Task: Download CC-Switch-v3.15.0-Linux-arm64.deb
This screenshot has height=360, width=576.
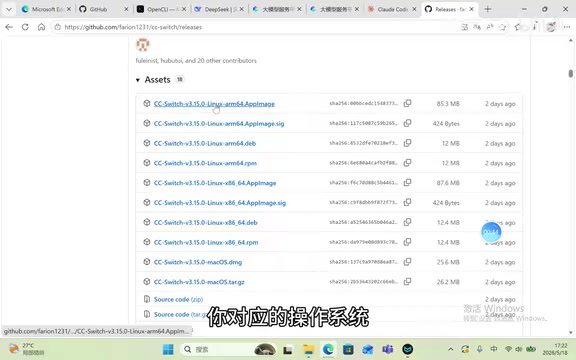Action: click(x=205, y=144)
